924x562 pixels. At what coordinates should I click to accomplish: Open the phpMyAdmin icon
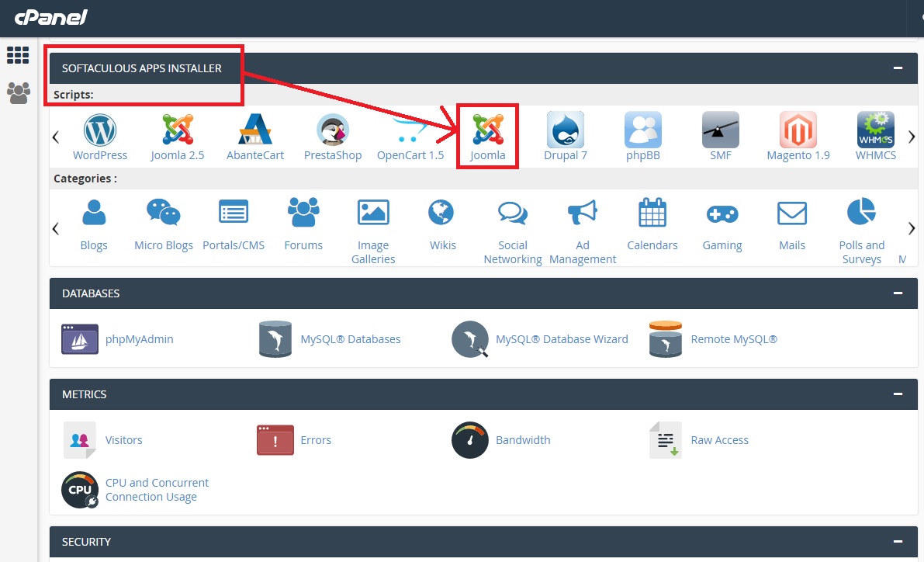[x=80, y=339]
